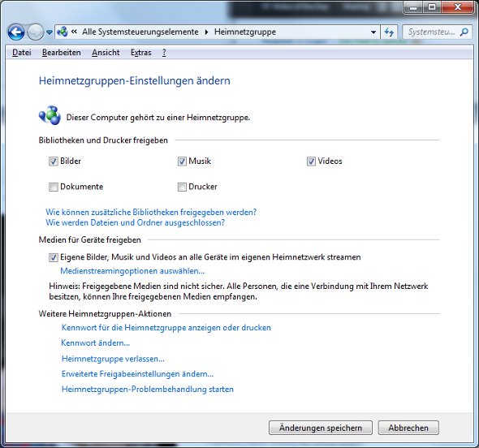Open recent pages dropdown arrow beside Forward

click(50, 32)
